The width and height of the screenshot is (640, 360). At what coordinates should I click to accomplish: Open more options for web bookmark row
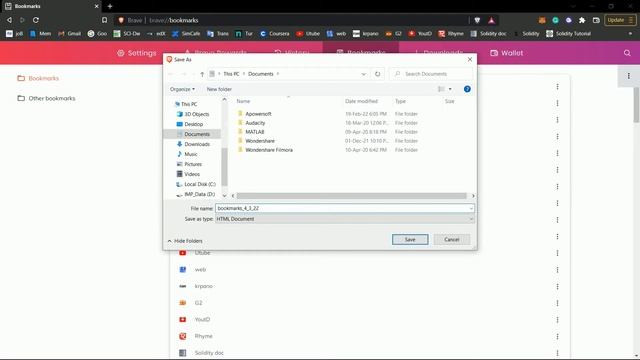[557, 270]
